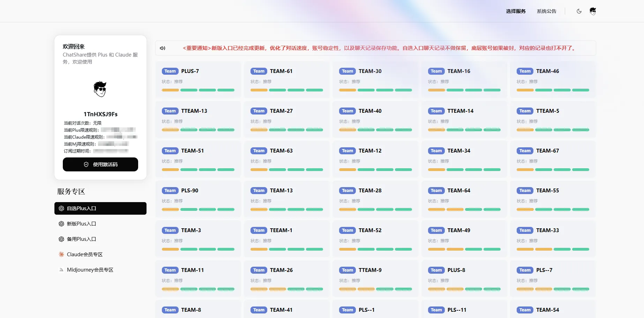Choose the TTEAM-13 account card

[x=198, y=119]
